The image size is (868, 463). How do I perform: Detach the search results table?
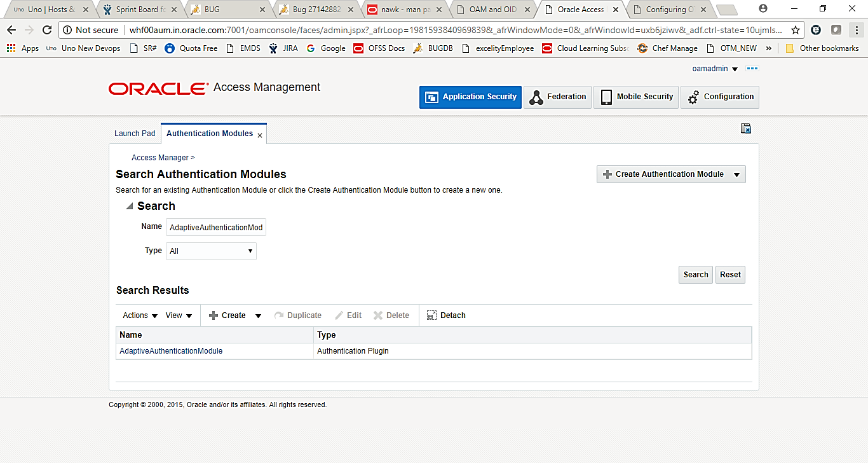(x=446, y=315)
